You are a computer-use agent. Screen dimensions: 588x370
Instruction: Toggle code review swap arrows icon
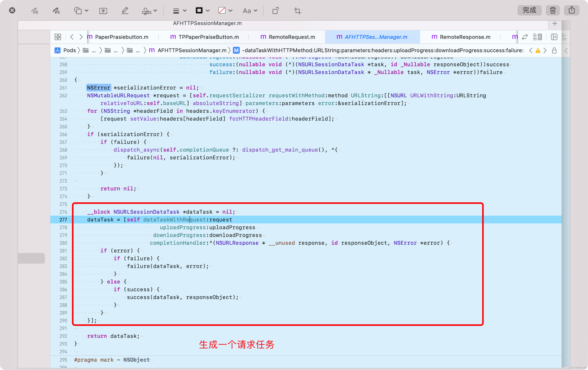point(525,37)
